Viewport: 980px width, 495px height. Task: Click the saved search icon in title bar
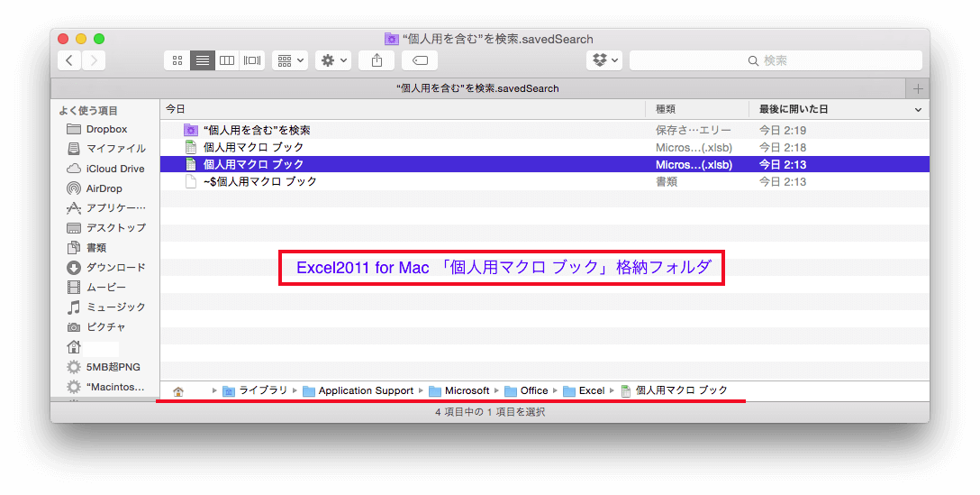pos(392,39)
